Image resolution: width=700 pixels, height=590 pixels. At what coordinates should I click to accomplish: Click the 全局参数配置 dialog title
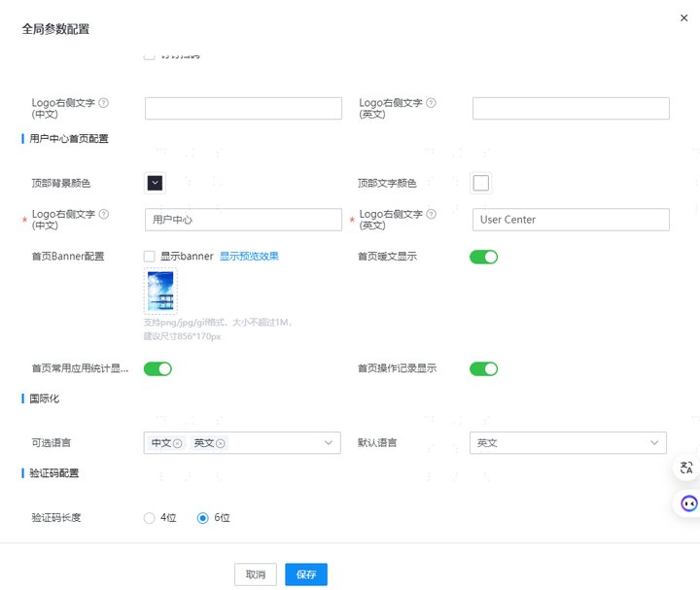click(55, 29)
